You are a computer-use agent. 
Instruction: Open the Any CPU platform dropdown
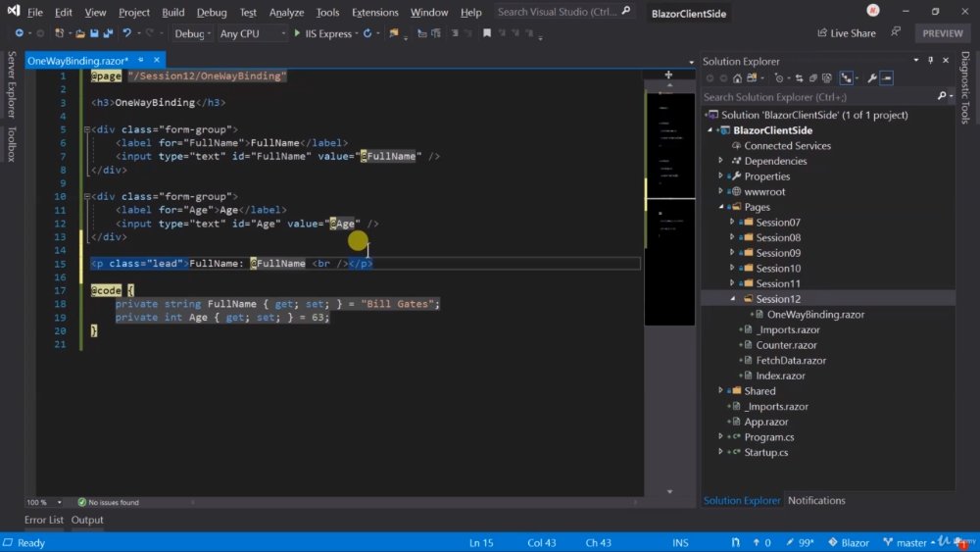pos(252,33)
